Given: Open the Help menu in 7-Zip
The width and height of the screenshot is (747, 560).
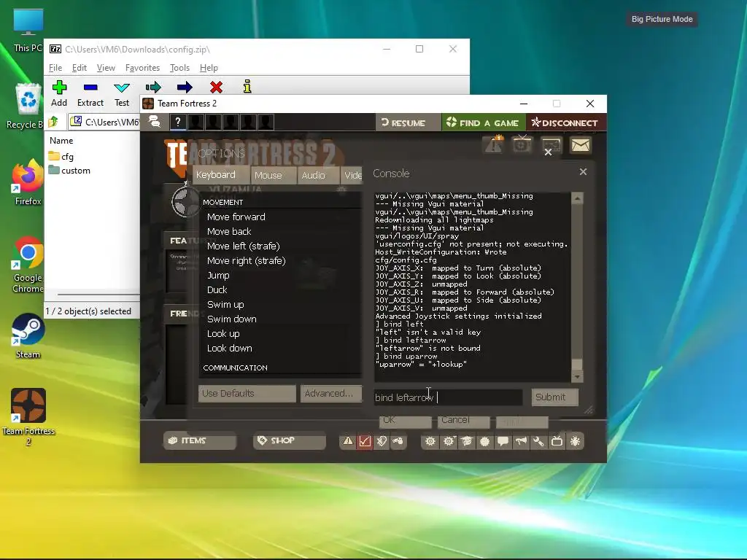Looking at the screenshot, I should (209, 68).
